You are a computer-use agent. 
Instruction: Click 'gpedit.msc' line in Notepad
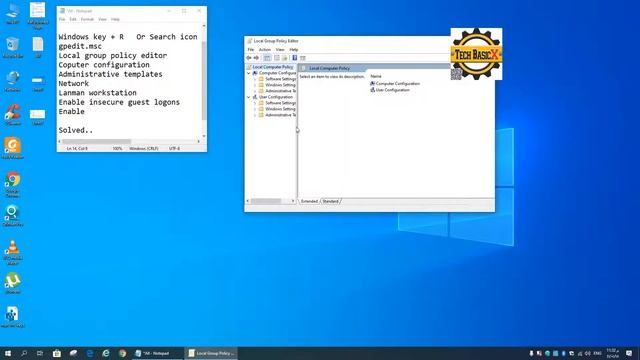tap(80, 46)
